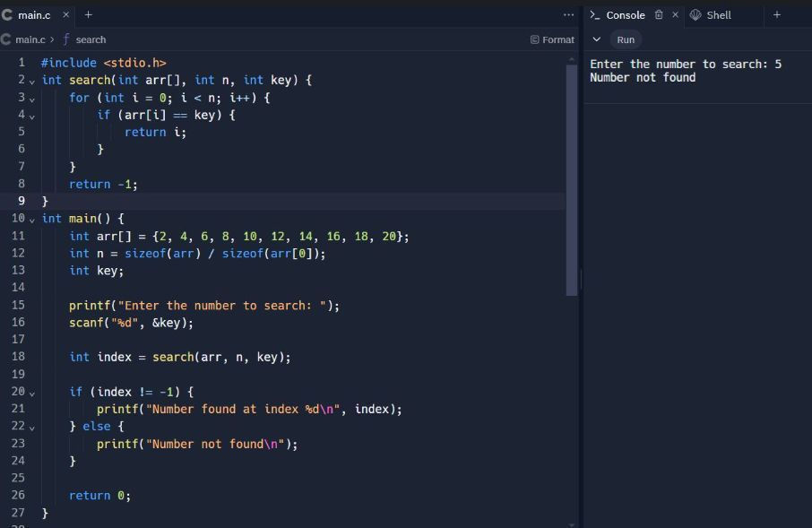
Task: Click the '#include <stdio.h>' line
Action: coord(104,63)
